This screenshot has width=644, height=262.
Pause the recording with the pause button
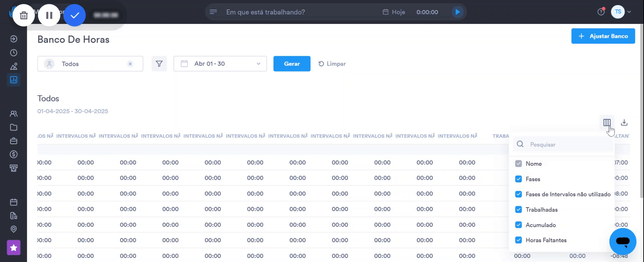point(49,15)
